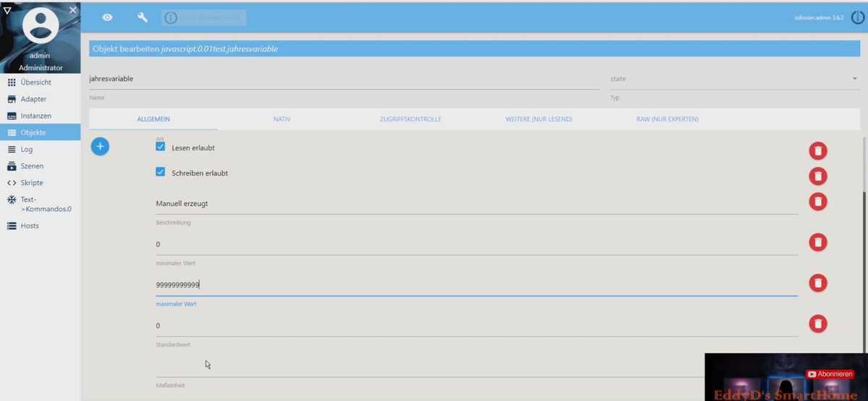Click the Objekt bearbeiten header title
This screenshot has width=868, height=401.
[185, 48]
